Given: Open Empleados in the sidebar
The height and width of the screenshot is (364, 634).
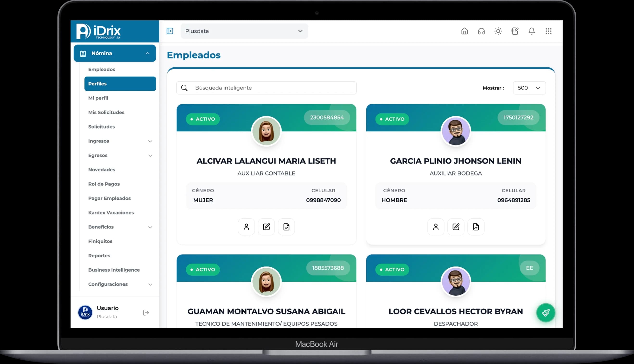Looking at the screenshot, I should tap(101, 69).
